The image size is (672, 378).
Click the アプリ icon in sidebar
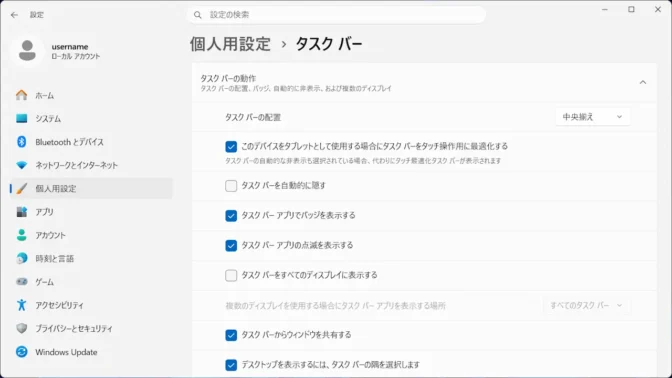coord(21,212)
